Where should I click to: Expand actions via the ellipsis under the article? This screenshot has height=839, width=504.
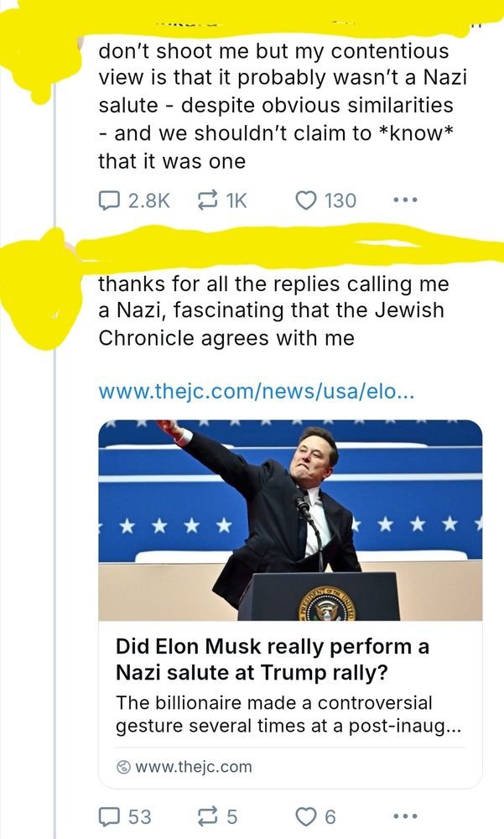pos(405,815)
